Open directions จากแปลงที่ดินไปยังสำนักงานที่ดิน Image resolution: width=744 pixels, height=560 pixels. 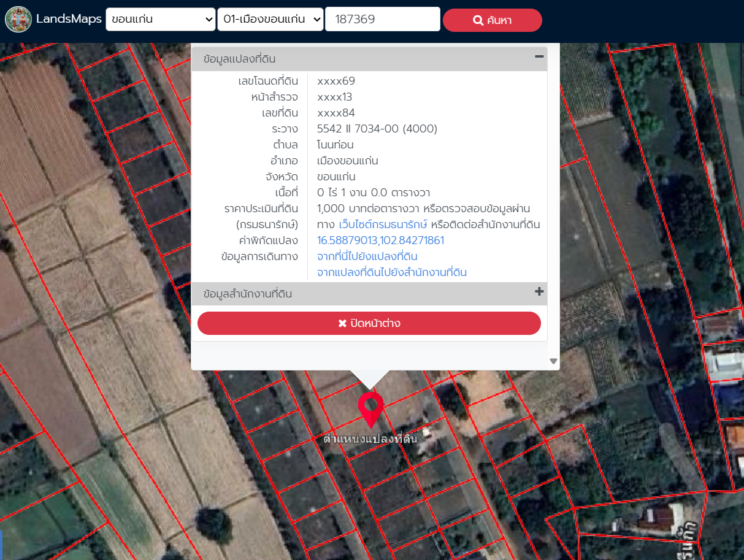391,272
